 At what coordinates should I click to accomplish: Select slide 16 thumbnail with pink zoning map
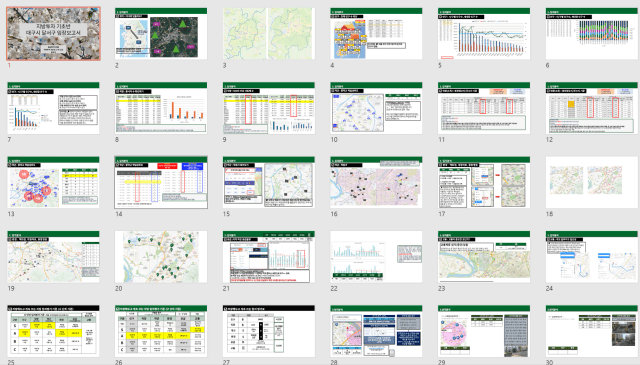[x=376, y=182]
